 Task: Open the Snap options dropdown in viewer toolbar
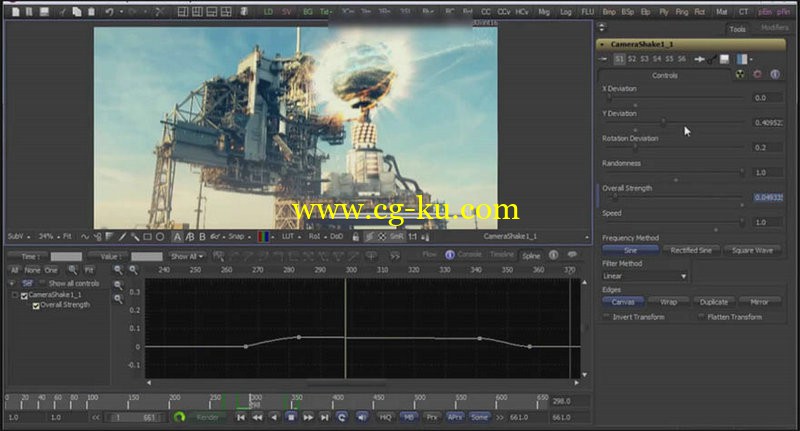pos(239,237)
